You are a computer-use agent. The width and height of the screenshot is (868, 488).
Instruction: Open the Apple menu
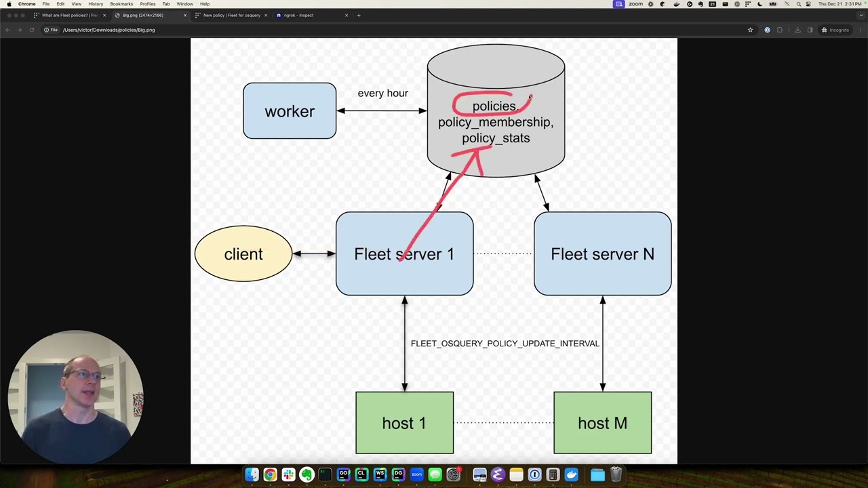coord(9,4)
